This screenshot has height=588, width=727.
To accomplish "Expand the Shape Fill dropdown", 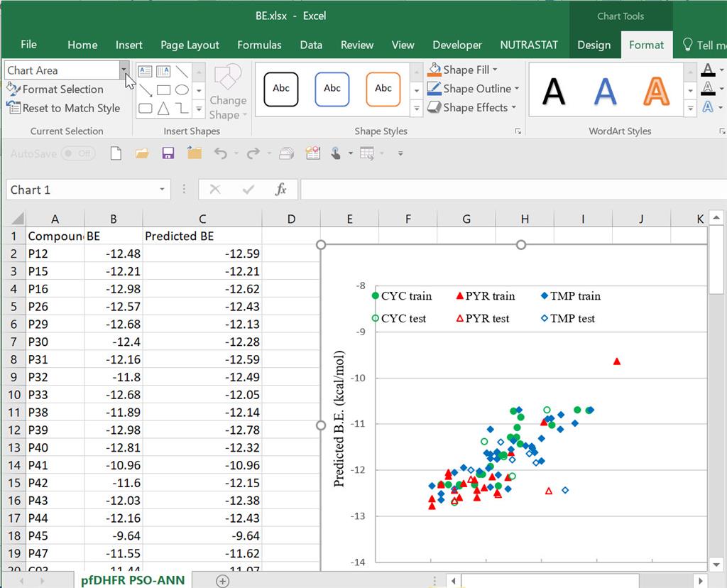I will point(495,70).
